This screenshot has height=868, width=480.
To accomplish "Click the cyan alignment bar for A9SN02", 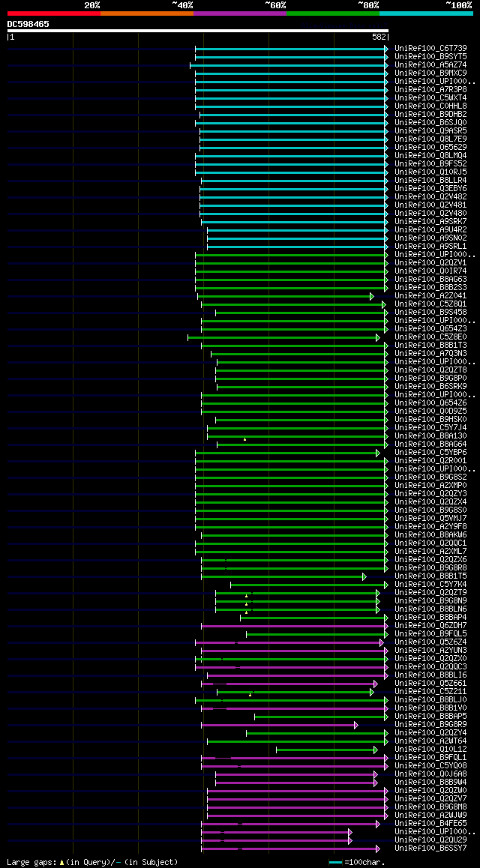I will pos(298,238).
